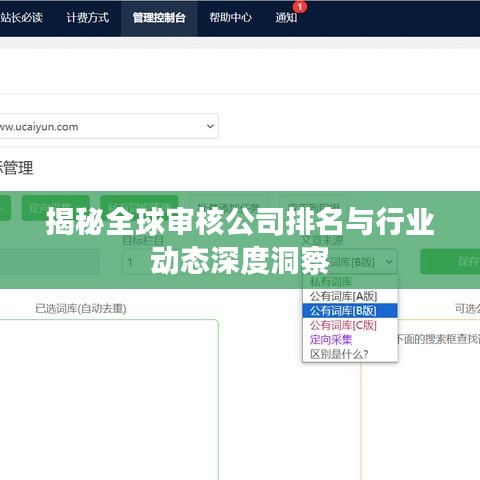The height and width of the screenshot is (480, 480).
Task: Click the 批量添加任务 button
Action: [x=229, y=208]
